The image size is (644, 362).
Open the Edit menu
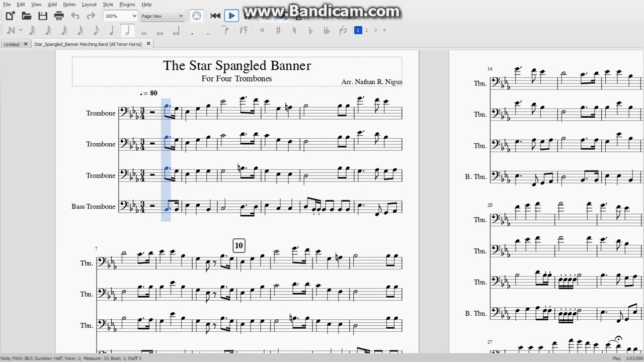tap(21, 5)
